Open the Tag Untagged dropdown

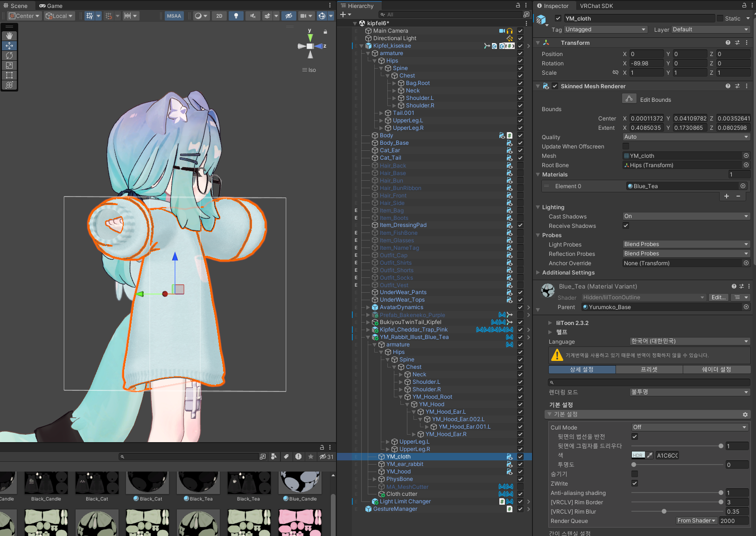coord(606,29)
